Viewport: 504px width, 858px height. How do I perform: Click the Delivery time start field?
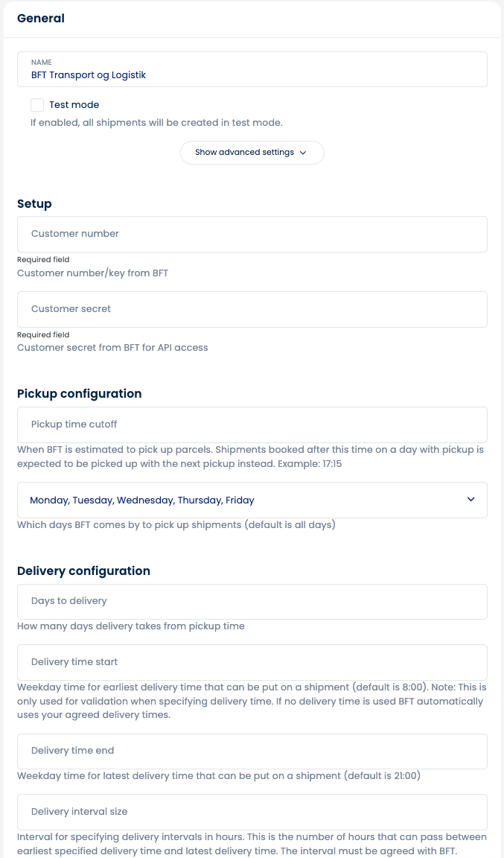click(x=252, y=662)
